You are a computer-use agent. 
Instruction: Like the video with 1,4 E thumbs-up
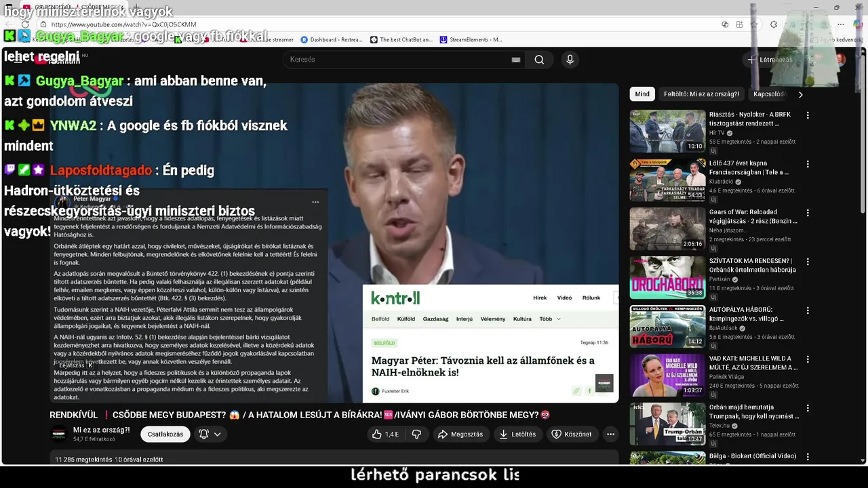(x=385, y=434)
